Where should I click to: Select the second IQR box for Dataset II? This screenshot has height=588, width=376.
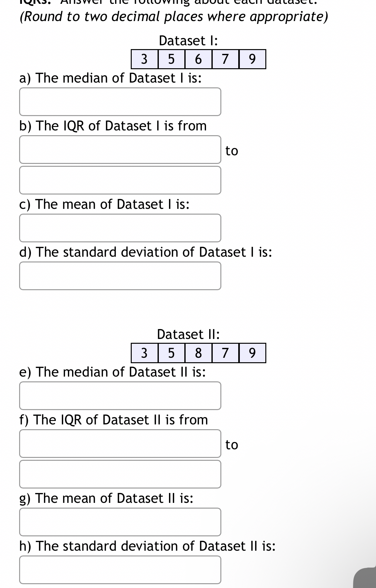click(x=120, y=474)
